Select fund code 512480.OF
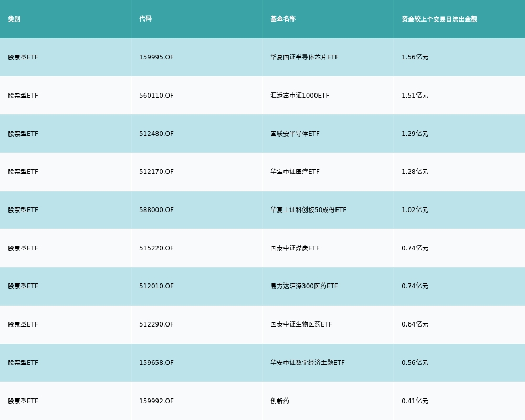 click(x=156, y=134)
